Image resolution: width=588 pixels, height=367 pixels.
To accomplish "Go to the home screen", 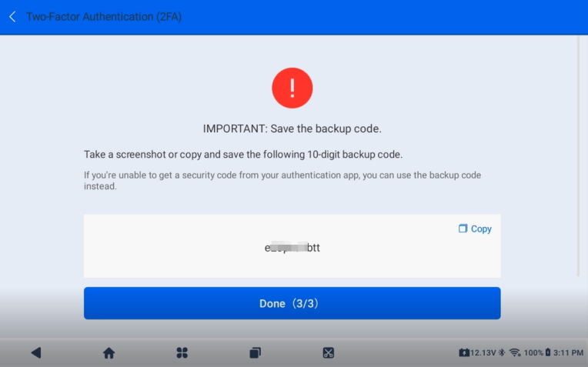I will click(x=109, y=352).
